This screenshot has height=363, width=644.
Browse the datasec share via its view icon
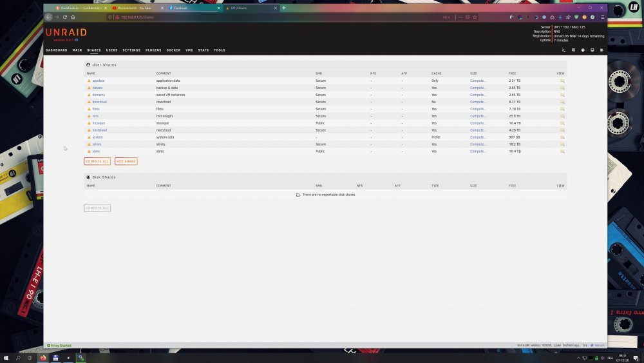click(562, 88)
